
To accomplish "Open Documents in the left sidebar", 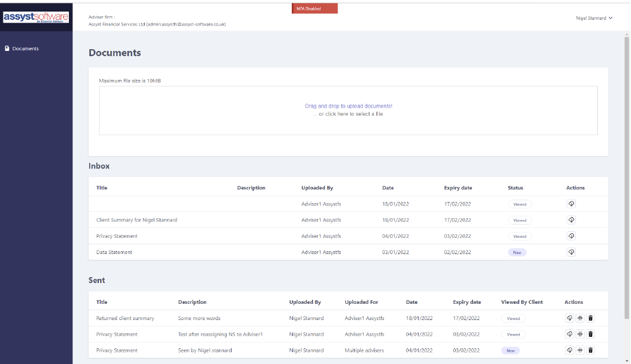I will pos(25,49).
